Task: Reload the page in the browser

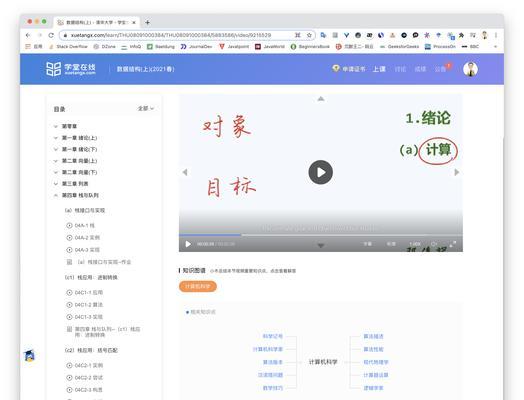Action: click(51, 35)
